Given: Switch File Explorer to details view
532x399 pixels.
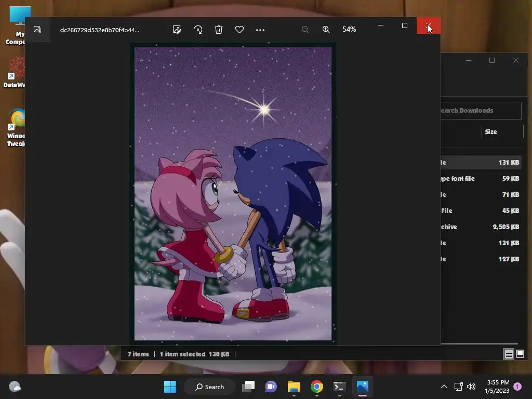Looking at the screenshot, I should coord(509,354).
